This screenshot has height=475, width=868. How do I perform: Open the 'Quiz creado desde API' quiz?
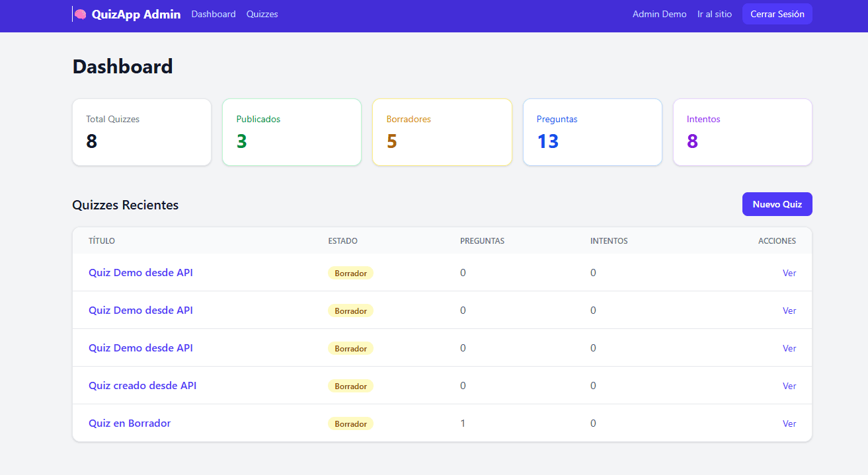click(142, 385)
